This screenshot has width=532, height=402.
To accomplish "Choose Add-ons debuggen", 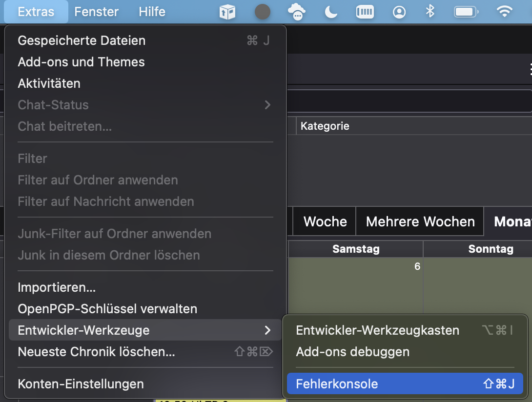I will 352,352.
